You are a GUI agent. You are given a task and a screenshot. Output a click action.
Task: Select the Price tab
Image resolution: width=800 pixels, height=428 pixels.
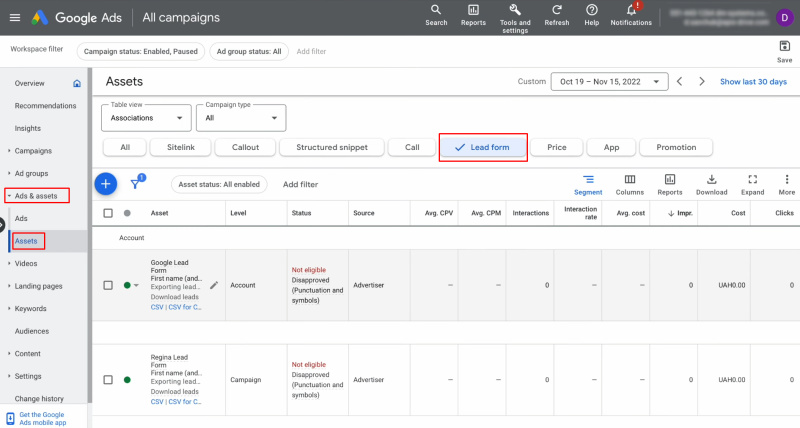[x=557, y=147]
